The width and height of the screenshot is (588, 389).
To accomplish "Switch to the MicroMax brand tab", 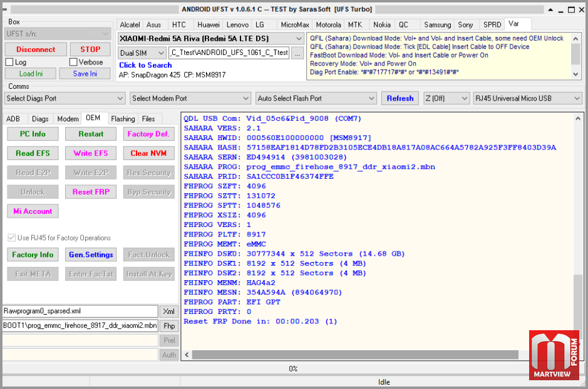I will click(x=295, y=25).
